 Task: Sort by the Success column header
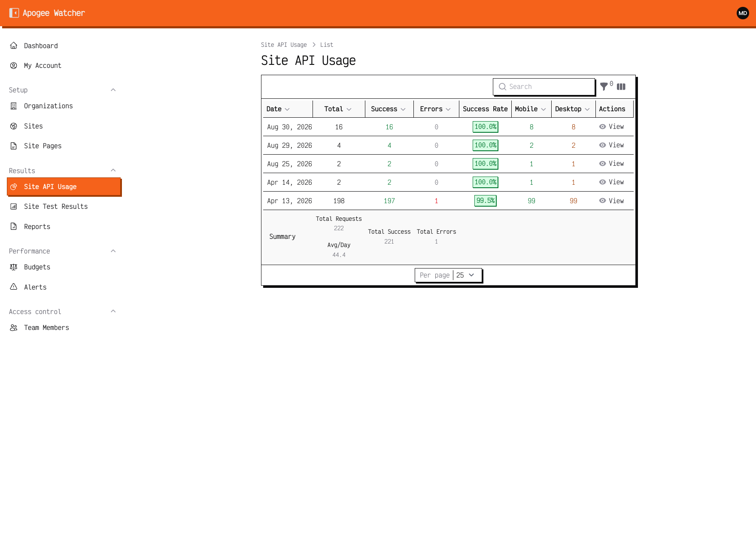pyautogui.click(x=388, y=109)
